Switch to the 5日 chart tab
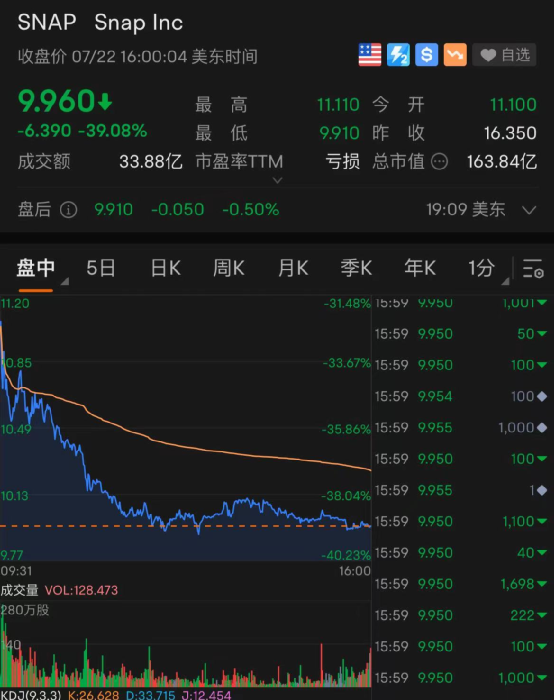The image size is (554, 700). coord(101,268)
